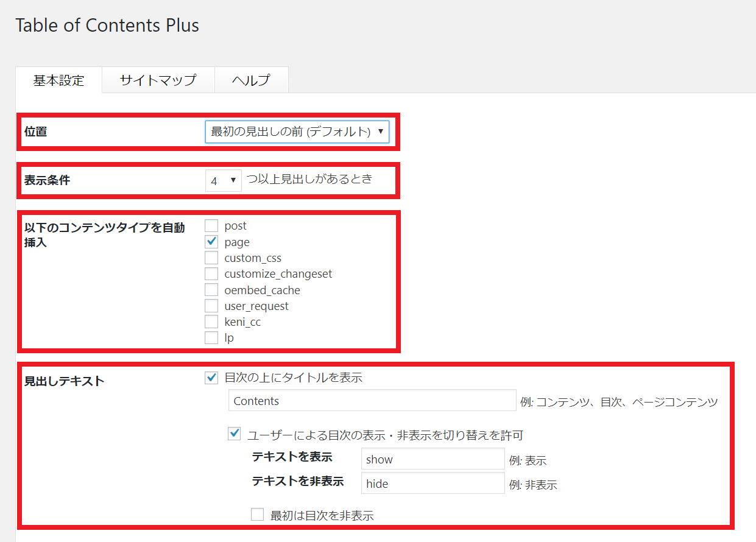Click the テキストを非表示 label
Image resolution: width=756 pixels, height=542 pixels.
[x=298, y=481]
